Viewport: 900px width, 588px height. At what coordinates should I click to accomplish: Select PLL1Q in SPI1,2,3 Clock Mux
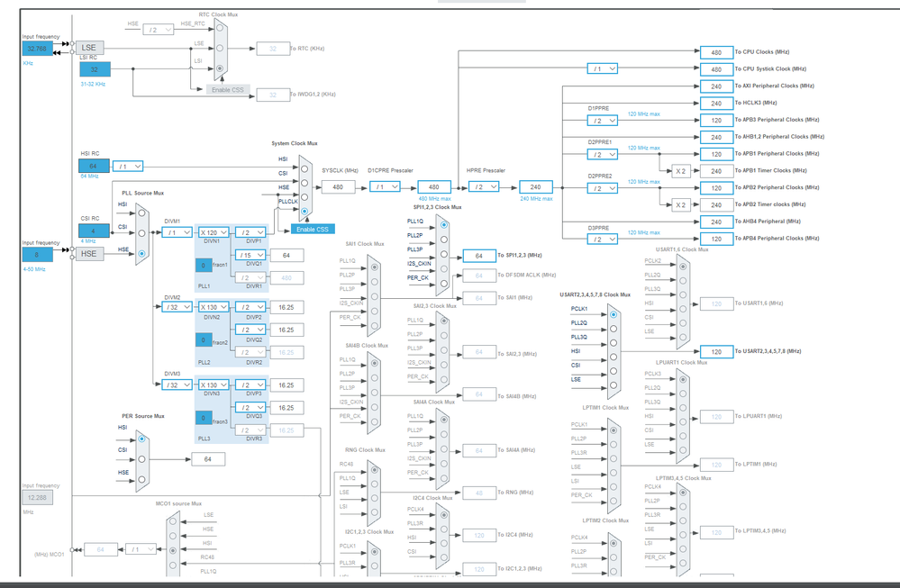(x=443, y=225)
